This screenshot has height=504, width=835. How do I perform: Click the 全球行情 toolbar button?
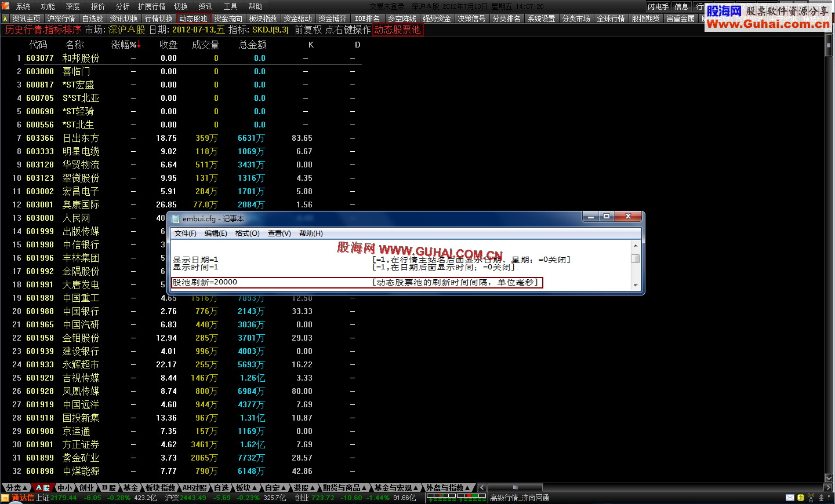point(611,19)
